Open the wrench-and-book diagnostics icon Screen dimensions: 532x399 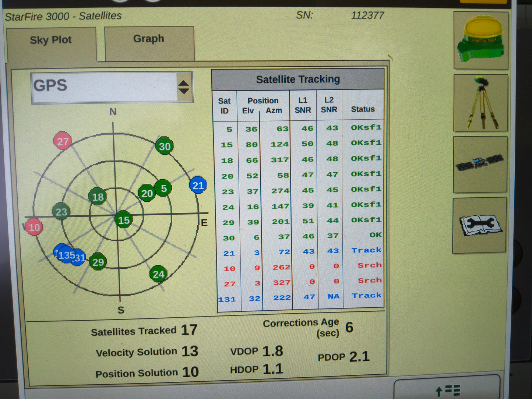pyautogui.click(x=479, y=225)
